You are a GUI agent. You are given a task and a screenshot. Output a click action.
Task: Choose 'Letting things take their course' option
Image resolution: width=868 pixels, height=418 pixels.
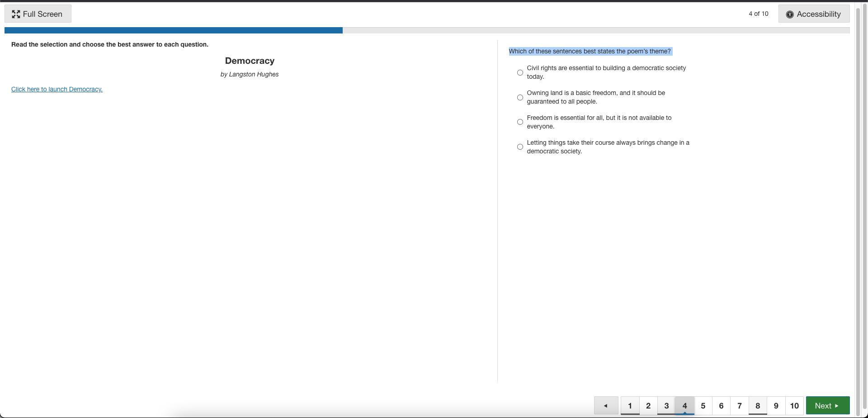(x=520, y=147)
